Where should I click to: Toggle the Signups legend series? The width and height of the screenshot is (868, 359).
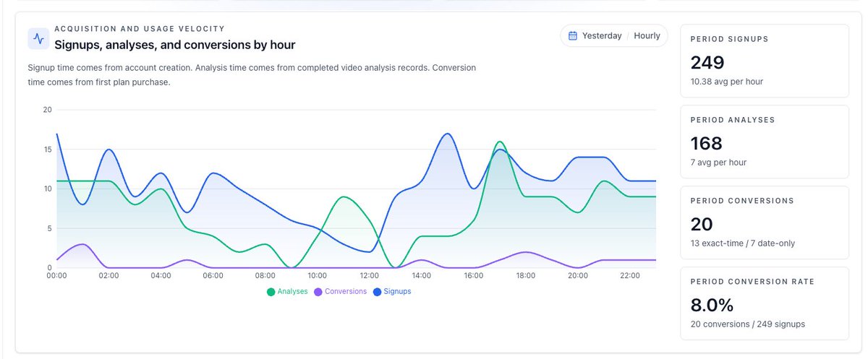392,292
